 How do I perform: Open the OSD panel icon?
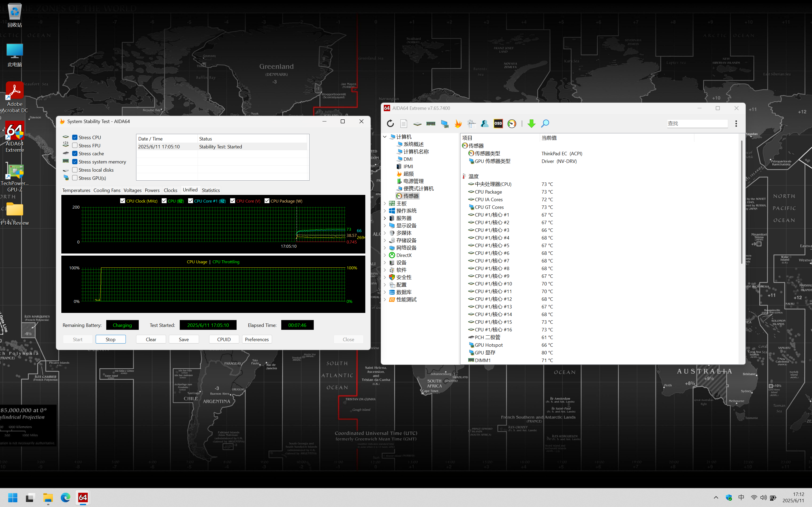coord(498,123)
